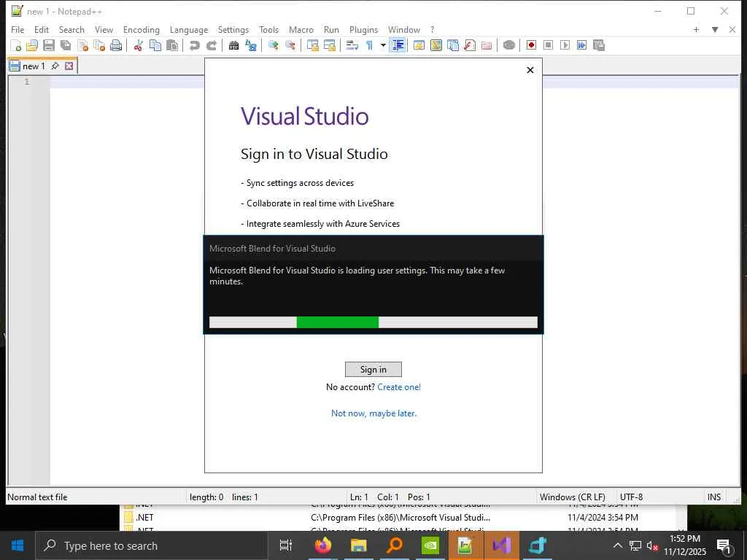Toggle synchronized vertical scrolling

[x=312, y=45]
